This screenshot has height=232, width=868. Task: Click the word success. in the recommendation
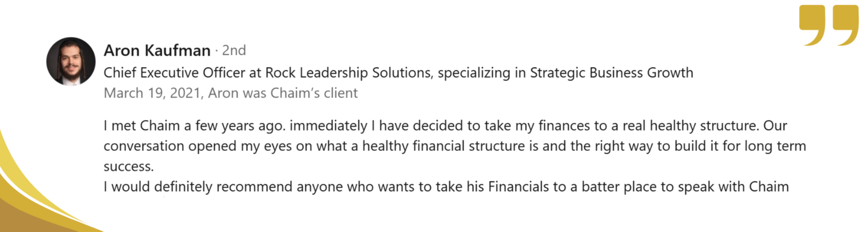[x=128, y=166]
